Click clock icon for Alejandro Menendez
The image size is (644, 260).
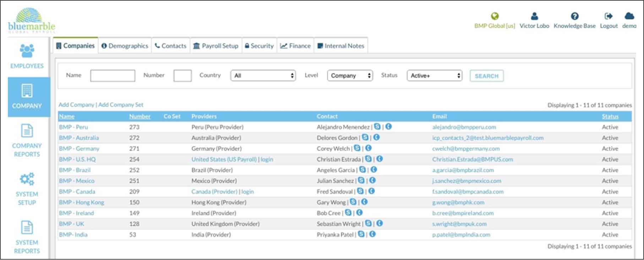389,126
